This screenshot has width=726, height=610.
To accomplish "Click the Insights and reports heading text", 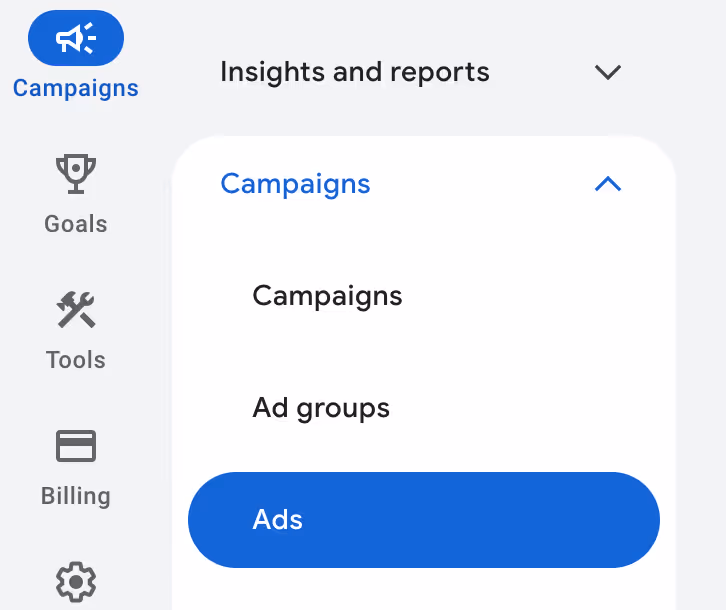I will coord(355,72).
